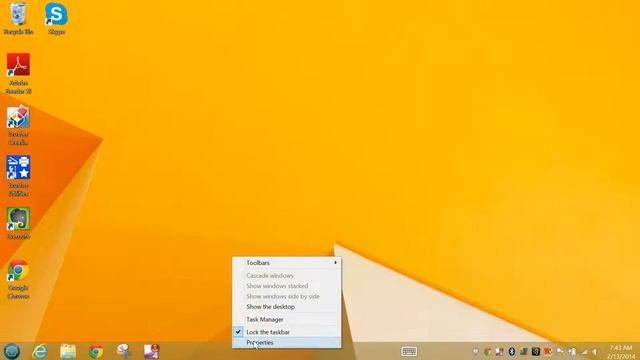Image resolution: width=640 pixels, height=360 pixels.
Task: Open Task Manager from context menu
Action: [287, 319]
